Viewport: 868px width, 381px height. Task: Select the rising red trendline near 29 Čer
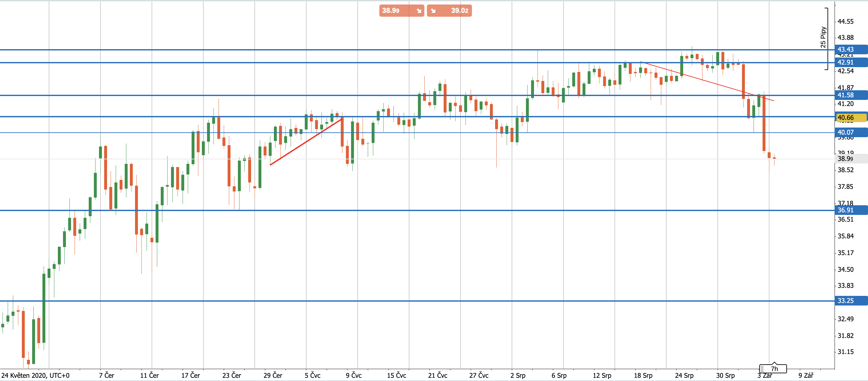tap(306, 141)
